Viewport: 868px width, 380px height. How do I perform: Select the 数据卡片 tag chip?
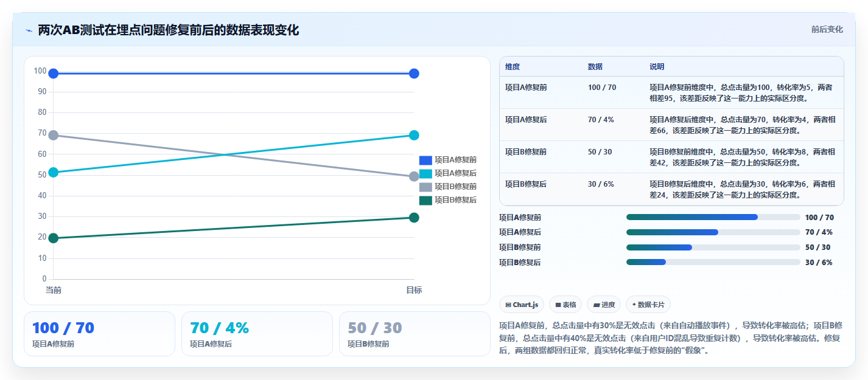click(648, 305)
